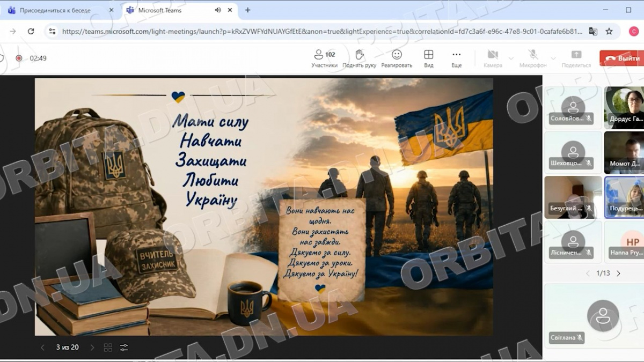
Task: Reload the page
Action: [x=31, y=32]
